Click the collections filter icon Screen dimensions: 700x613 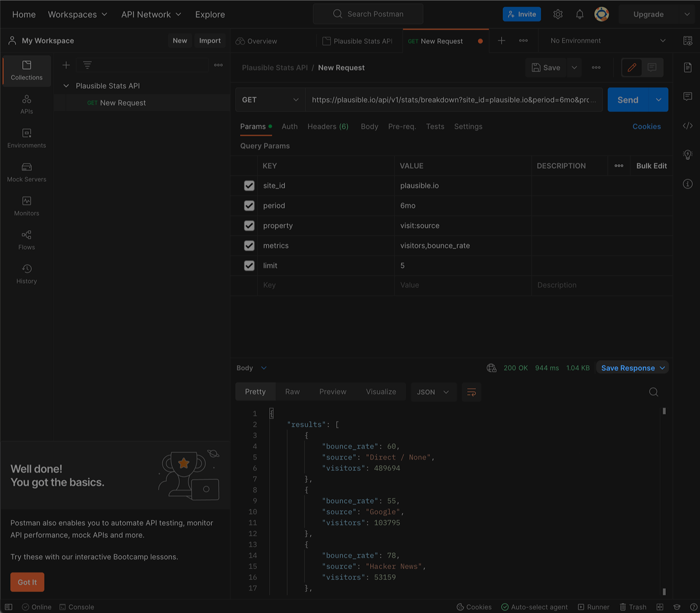pos(87,65)
